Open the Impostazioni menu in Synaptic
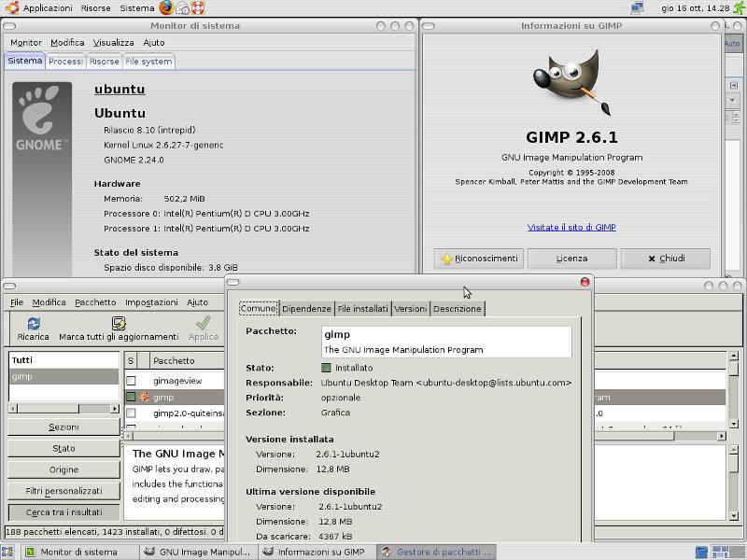747x560 pixels. pos(151,302)
